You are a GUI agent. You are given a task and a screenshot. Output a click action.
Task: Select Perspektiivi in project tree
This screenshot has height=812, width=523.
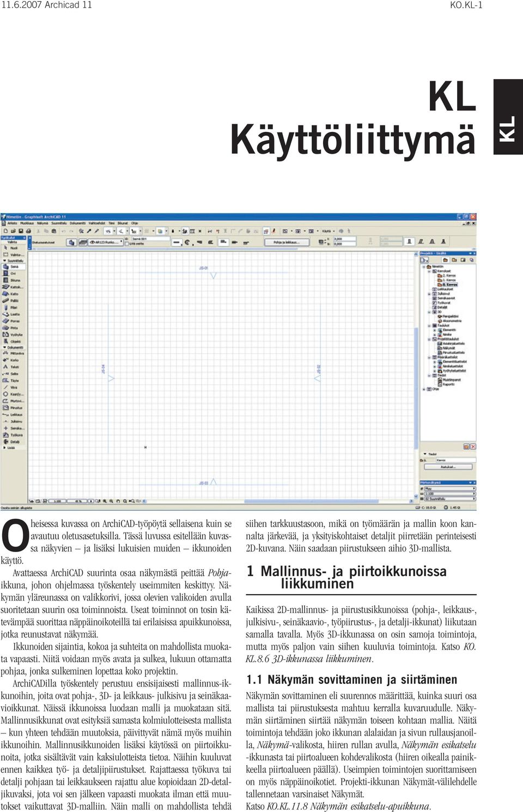point(448,316)
